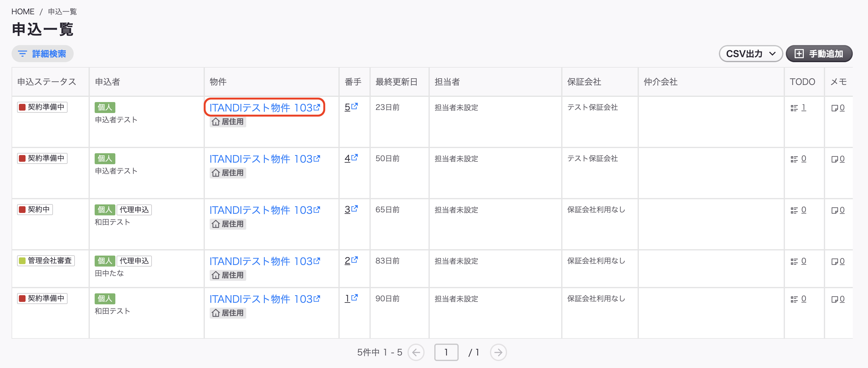Click 代理申込 tag in the 田中たな row
Viewport: 868px width, 368px height.
point(134,261)
